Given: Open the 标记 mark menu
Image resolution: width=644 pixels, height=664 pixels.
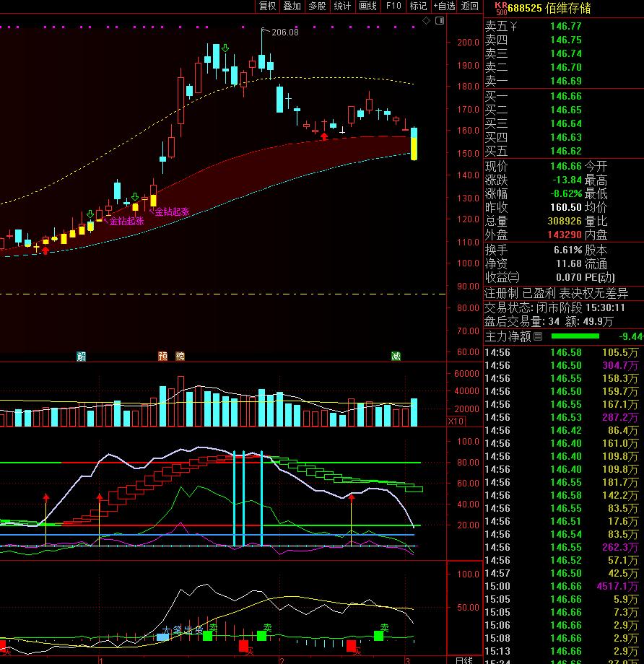Looking at the screenshot, I should click(418, 6).
